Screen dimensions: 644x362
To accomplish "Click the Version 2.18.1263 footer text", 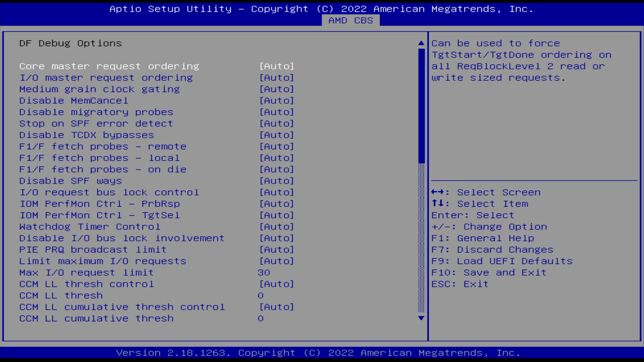I will tap(318, 353).
